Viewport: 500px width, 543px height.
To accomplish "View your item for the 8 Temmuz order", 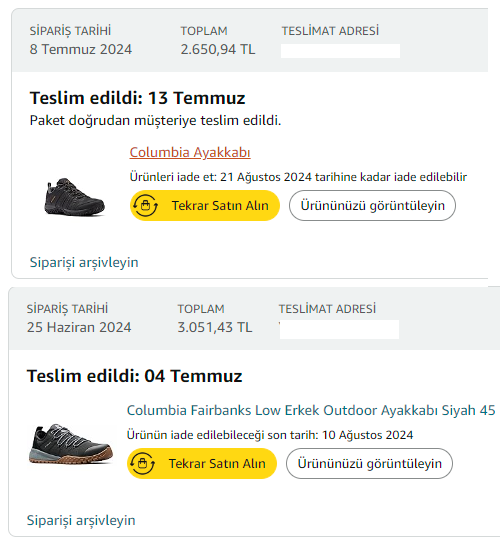I will 372,206.
